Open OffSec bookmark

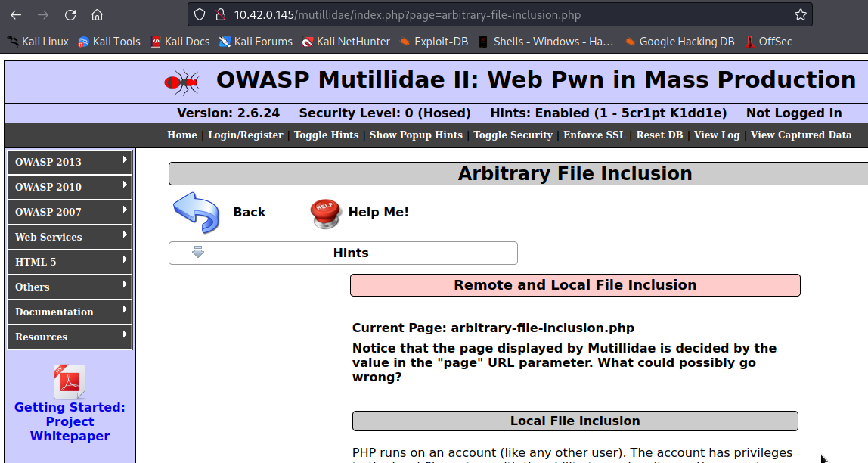(769, 42)
